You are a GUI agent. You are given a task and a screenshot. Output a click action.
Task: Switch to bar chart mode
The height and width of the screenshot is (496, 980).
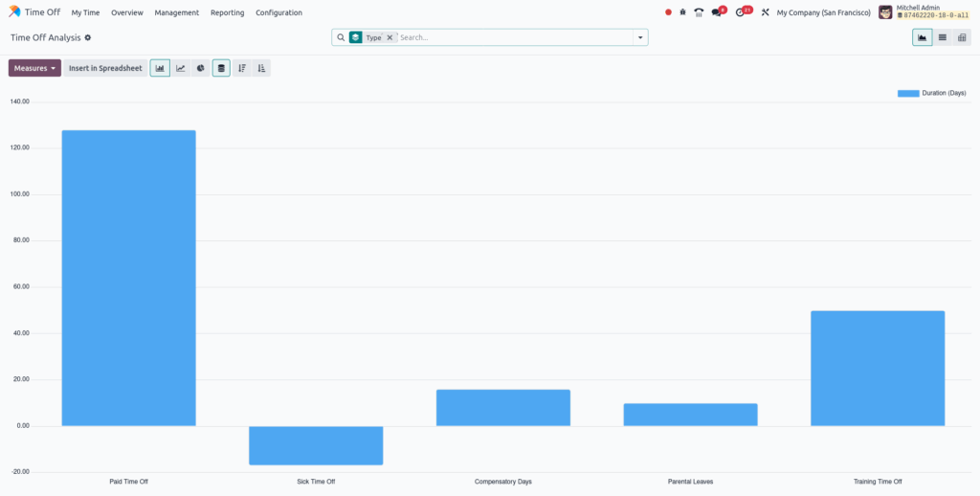160,68
